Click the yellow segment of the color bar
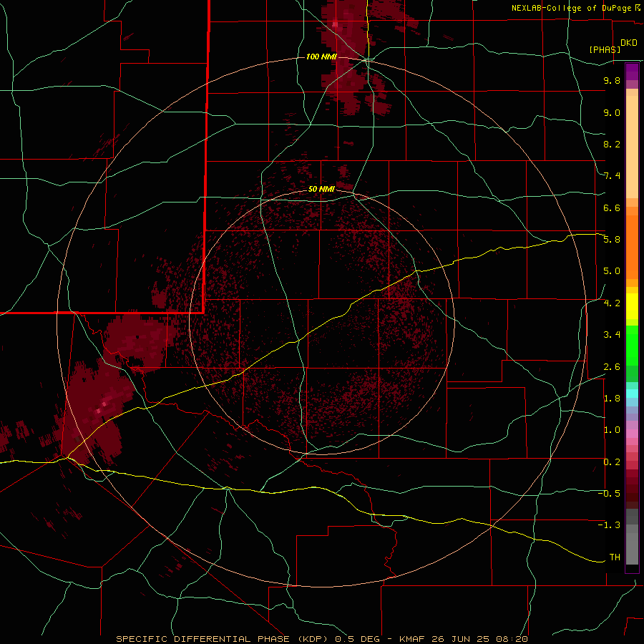Screen dimensions: 644x644 point(632,306)
